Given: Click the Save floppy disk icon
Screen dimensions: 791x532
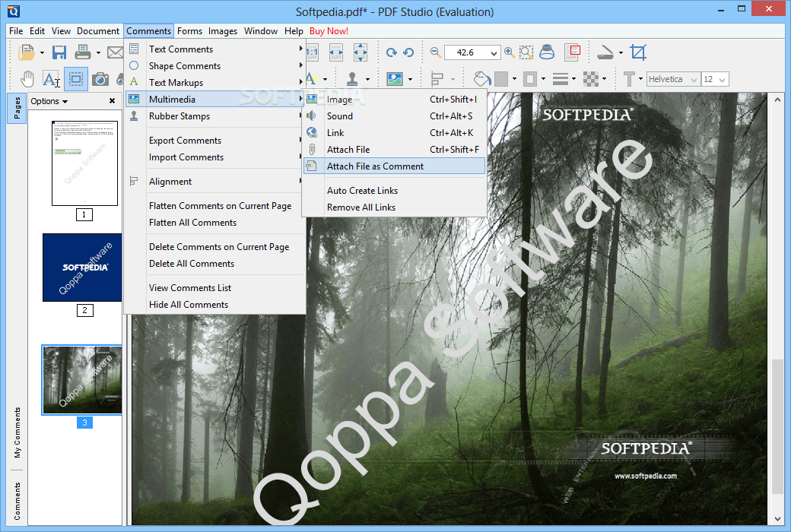Looking at the screenshot, I should click(59, 52).
